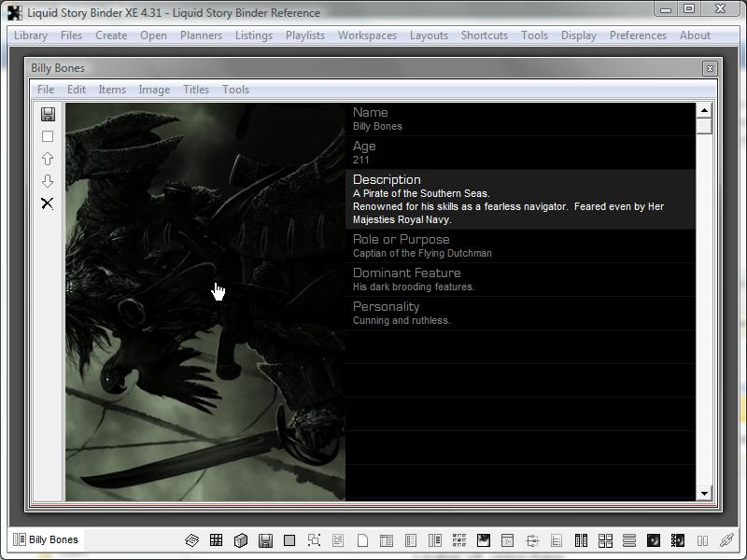The width and height of the screenshot is (747, 560).
Task: Close the Billy Bones dossier window
Action: coord(710,68)
